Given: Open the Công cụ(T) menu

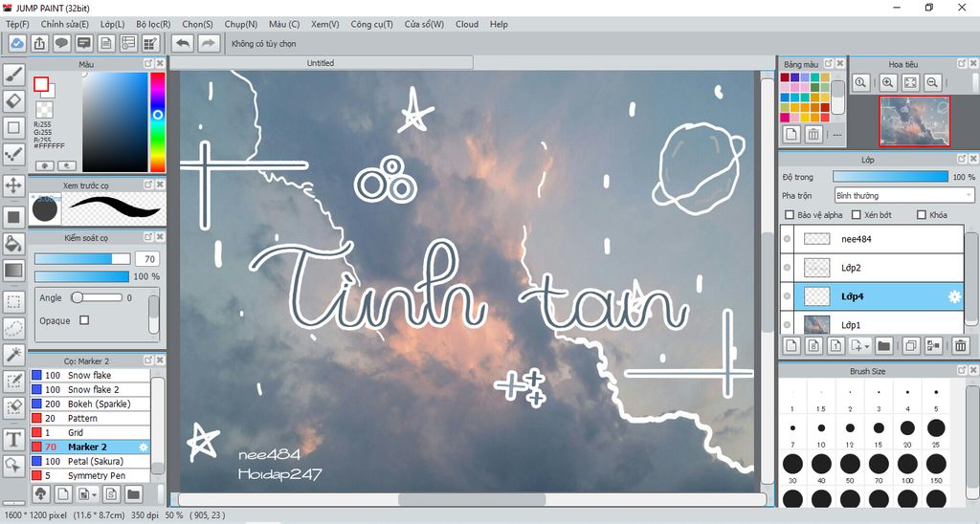Looking at the screenshot, I should (x=372, y=24).
